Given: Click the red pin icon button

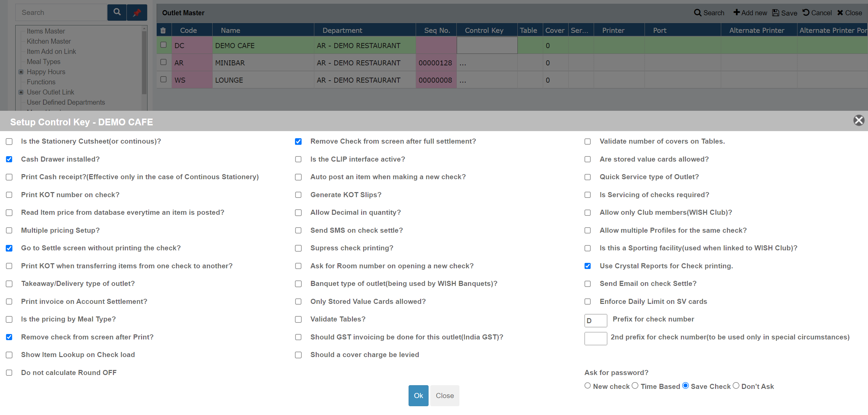Looking at the screenshot, I should pos(137,13).
